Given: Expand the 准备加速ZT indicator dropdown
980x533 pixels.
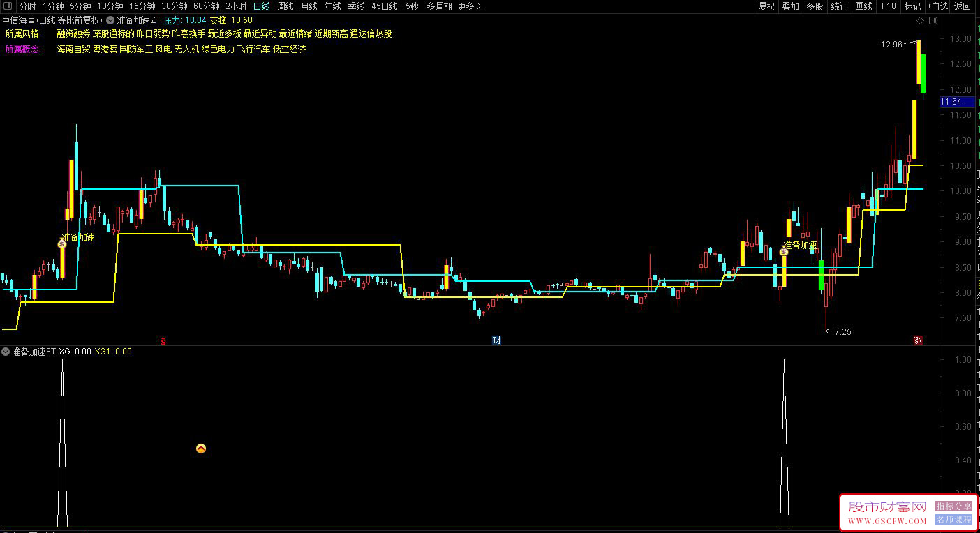Looking at the screenshot, I should coord(110,20).
